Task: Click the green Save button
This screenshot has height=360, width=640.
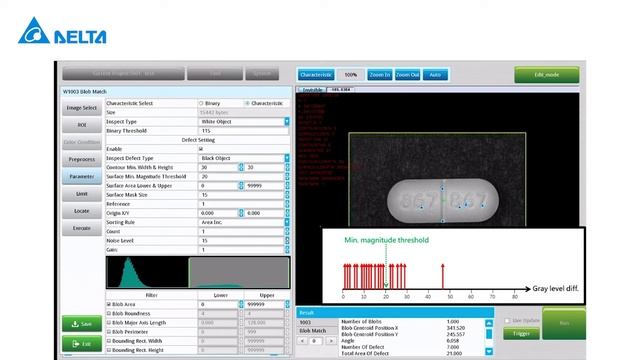Action: 82,324
